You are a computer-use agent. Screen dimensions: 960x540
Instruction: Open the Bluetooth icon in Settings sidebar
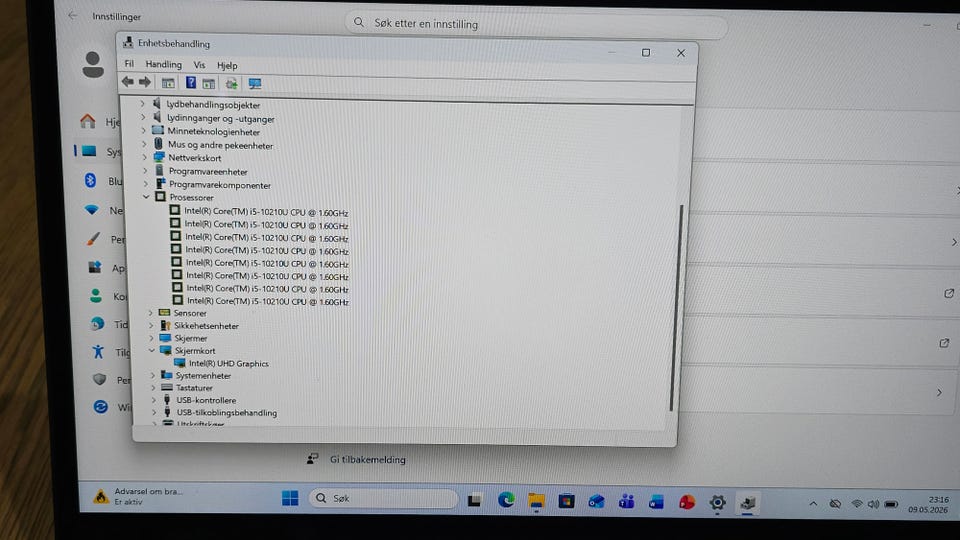(91, 180)
